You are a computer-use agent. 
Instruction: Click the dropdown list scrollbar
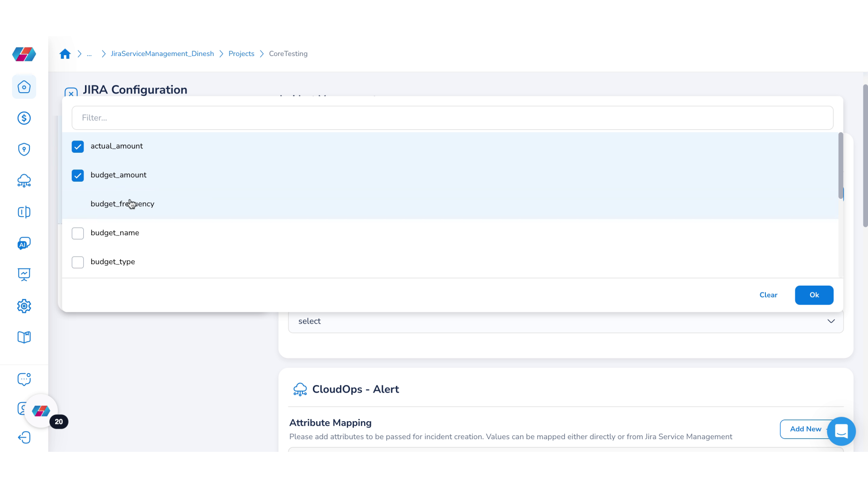pyautogui.click(x=840, y=165)
